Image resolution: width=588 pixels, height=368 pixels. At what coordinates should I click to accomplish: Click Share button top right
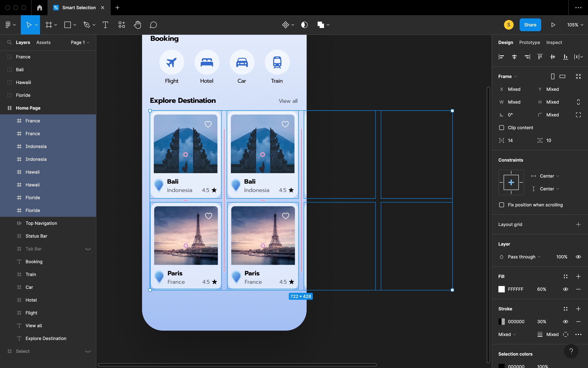click(530, 25)
